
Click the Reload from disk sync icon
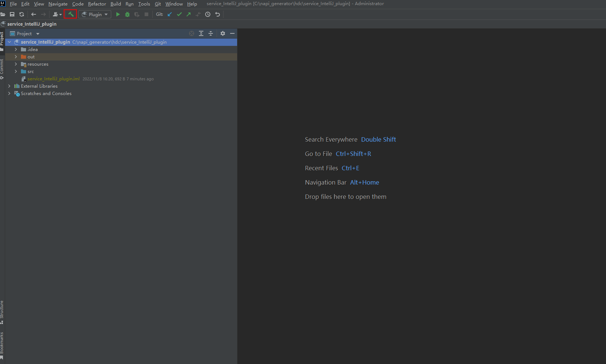[x=22, y=14]
